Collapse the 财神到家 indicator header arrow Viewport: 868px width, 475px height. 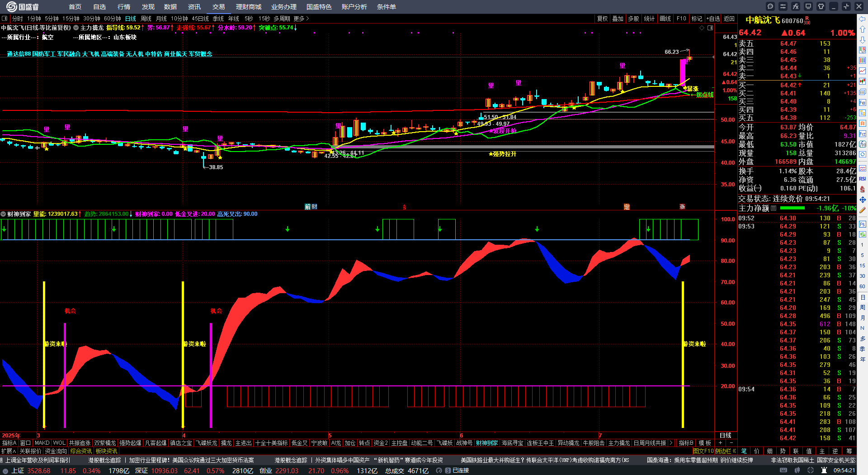pos(3,214)
